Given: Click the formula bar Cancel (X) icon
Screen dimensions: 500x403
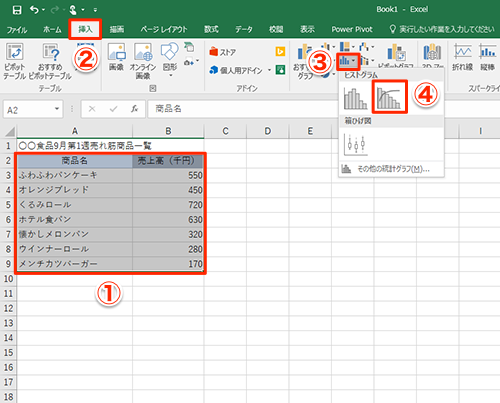Looking at the screenshot, I should pyautogui.click(x=92, y=109).
